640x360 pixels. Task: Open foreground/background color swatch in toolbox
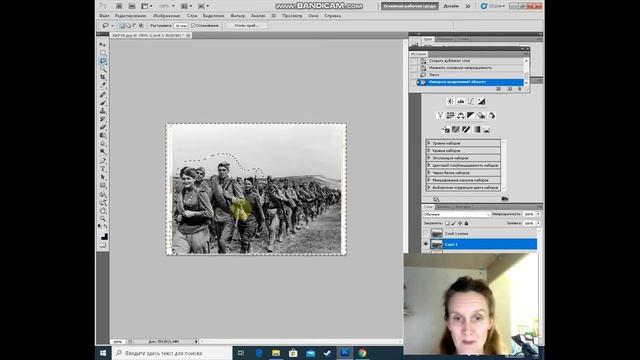[103, 237]
